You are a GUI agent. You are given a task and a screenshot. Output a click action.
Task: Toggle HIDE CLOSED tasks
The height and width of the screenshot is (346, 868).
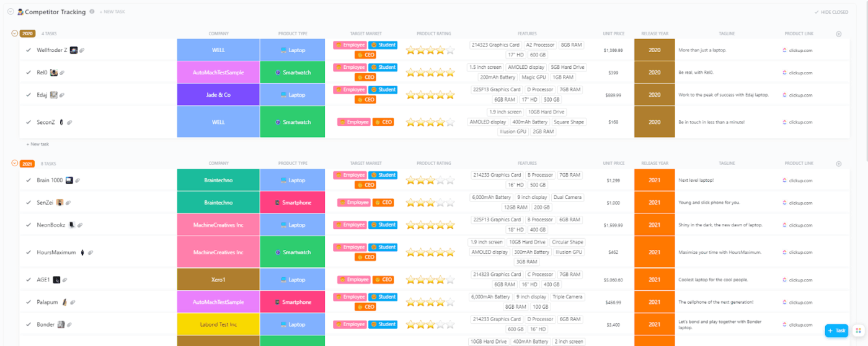(832, 12)
